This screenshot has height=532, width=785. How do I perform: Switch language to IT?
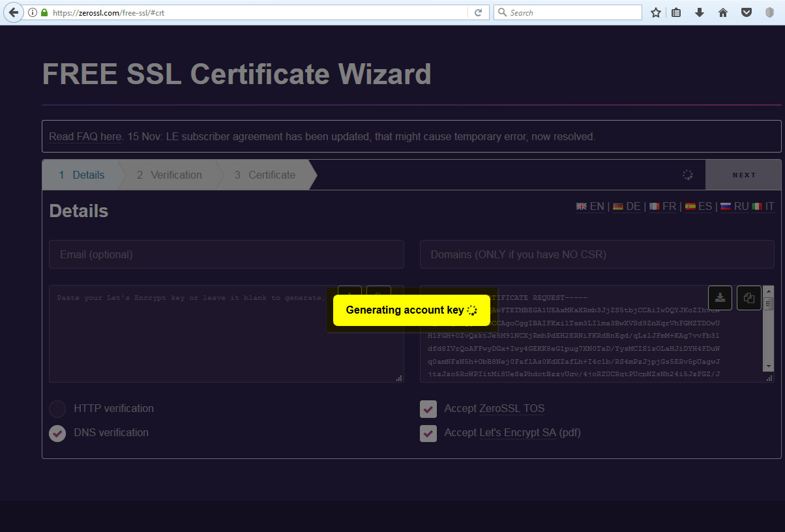[770, 207]
